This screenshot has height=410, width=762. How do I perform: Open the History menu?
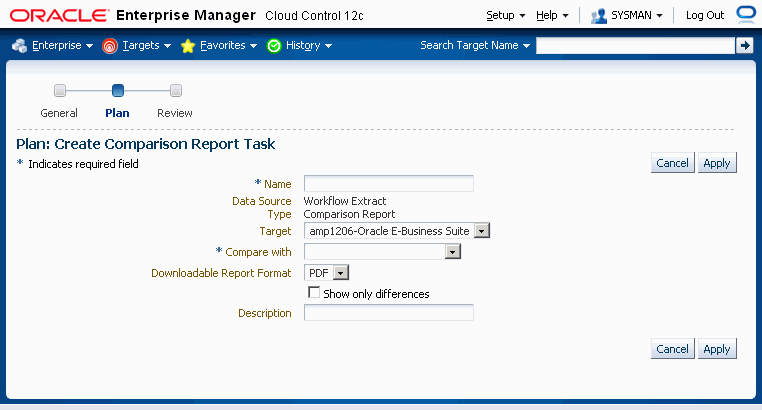point(309,46)
